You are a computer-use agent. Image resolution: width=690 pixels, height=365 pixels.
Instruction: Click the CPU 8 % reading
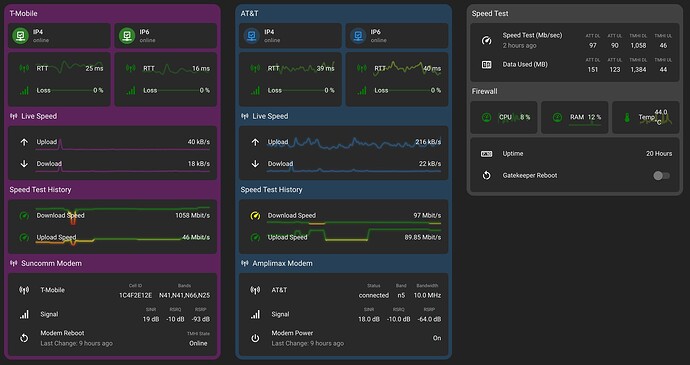coord(525,117)
